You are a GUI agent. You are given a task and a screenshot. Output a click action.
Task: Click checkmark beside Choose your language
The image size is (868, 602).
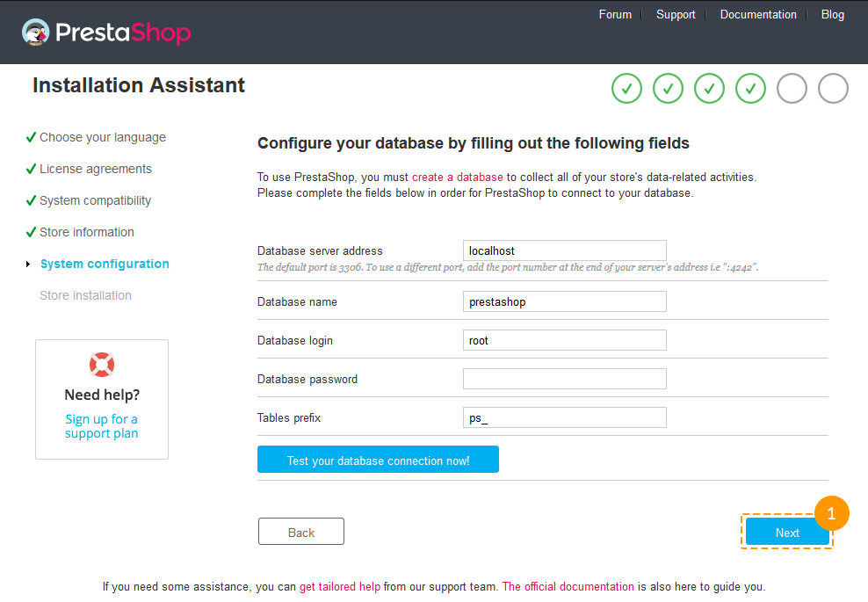click(x=31, y=137)
